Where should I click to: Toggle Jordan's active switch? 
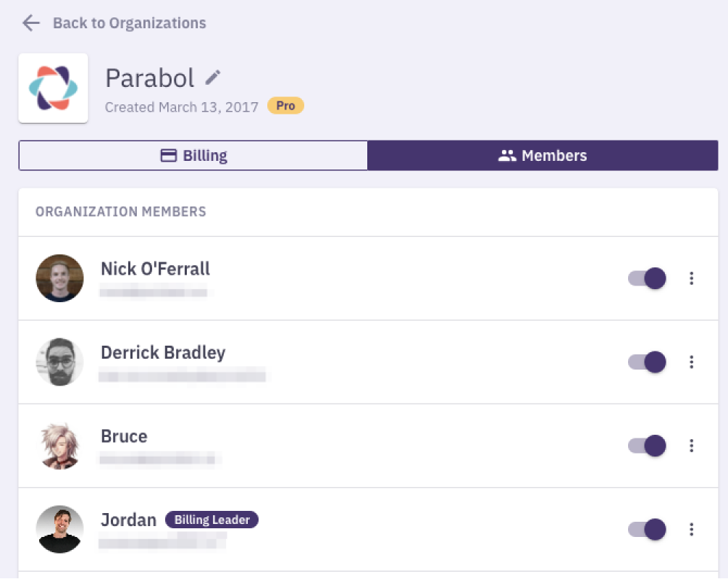(x=647, y=529)
